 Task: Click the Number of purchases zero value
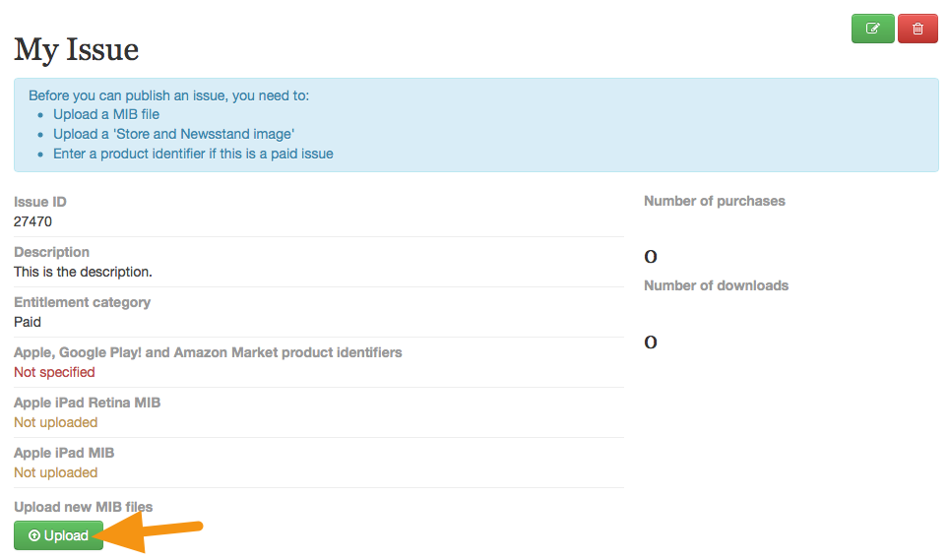651,257
